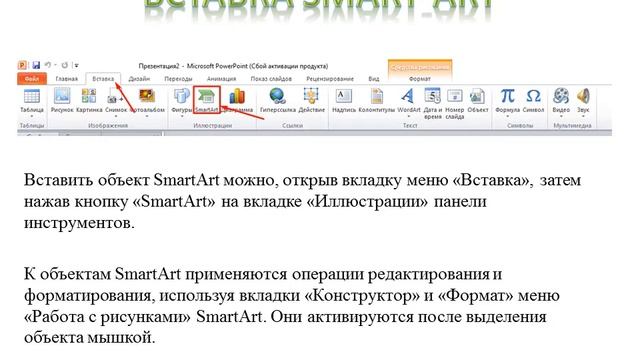Open the undo history dropdown arrow
The height and width of the screenshot is (360, 640).
pyautogui.click(x=55, y=65)
